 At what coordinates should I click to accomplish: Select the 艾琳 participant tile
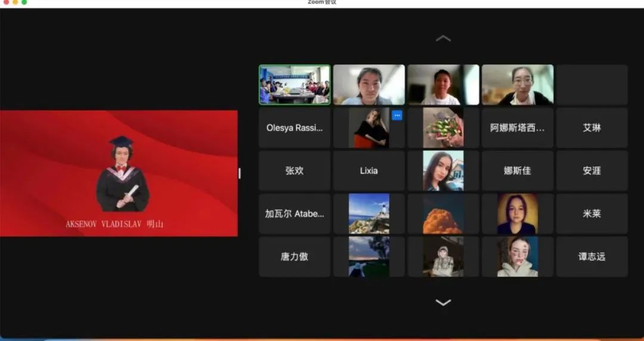coord(592,128)
